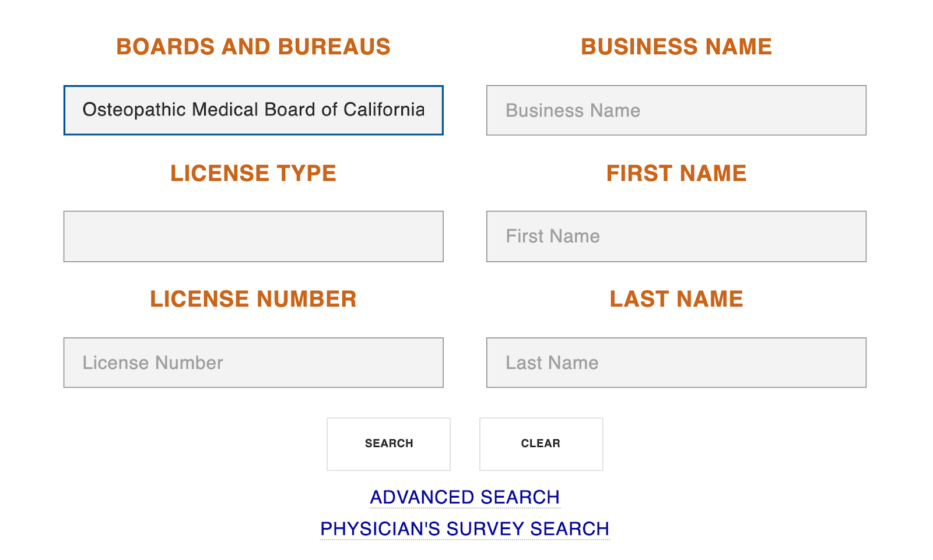This screenshot has height=560, width=933.
Task: Click the Business Name heading label
Action: 676,47
